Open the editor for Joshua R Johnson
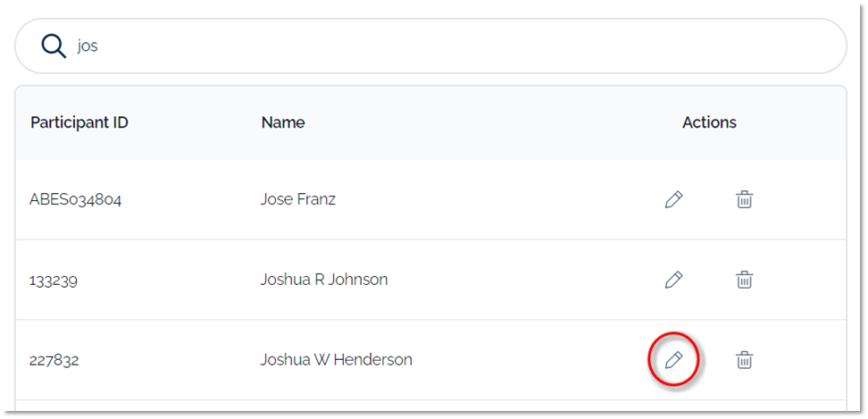Screen dimensions: 868x419 tap(674, 280)
